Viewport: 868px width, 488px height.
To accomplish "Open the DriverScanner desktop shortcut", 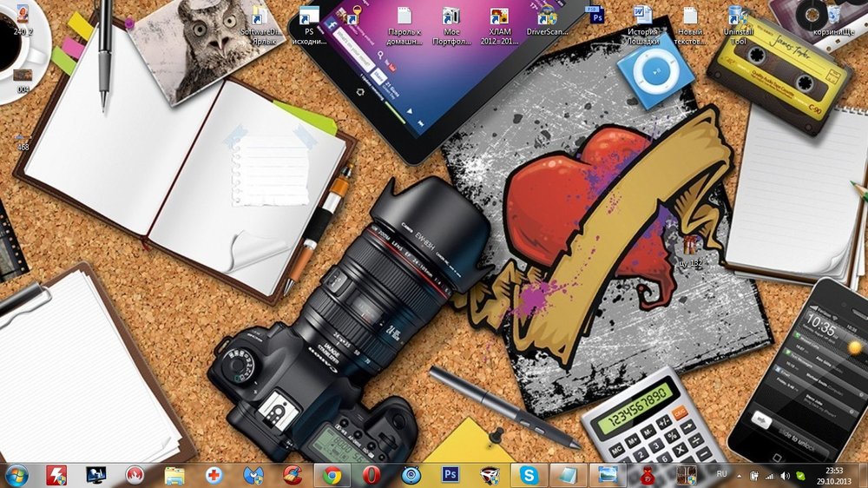I will [547, 16].
